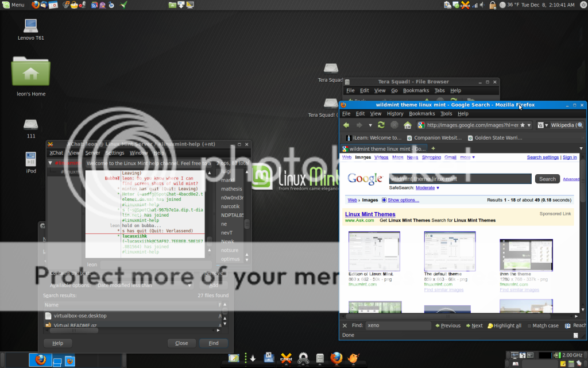The image size is (588, 368).
Task: Open the iPod desktop icon
Action: pos(31,163)
